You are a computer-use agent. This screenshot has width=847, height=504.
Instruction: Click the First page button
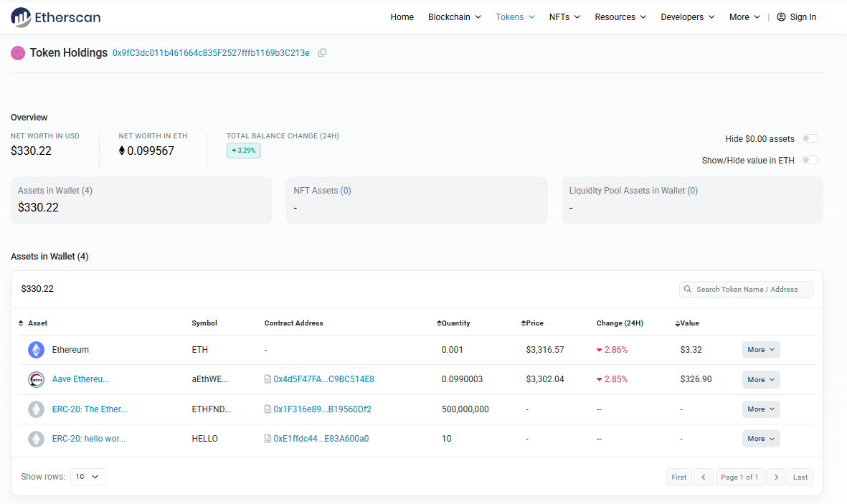click(678, 477)
